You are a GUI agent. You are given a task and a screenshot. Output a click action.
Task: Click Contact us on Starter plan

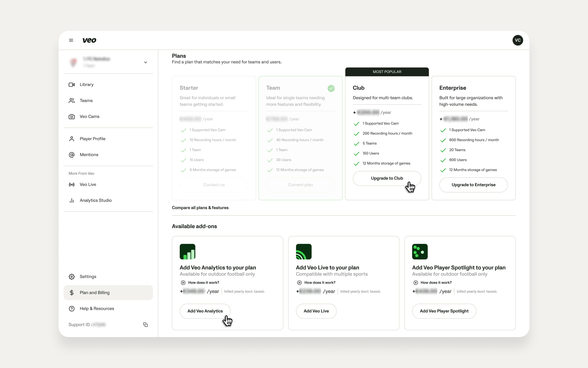[x=214, y=185]
